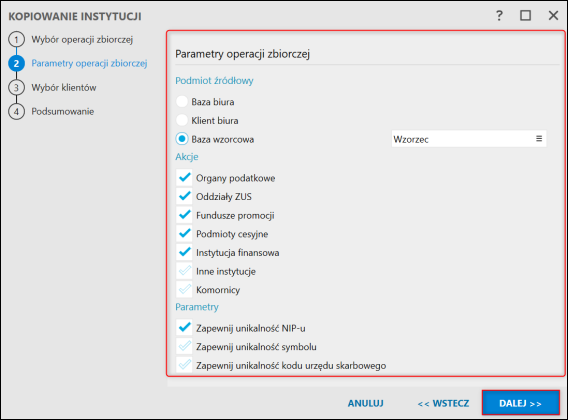Open help with the question mark icon
Screen dimensions: 568x420
[x=499, y=16]
